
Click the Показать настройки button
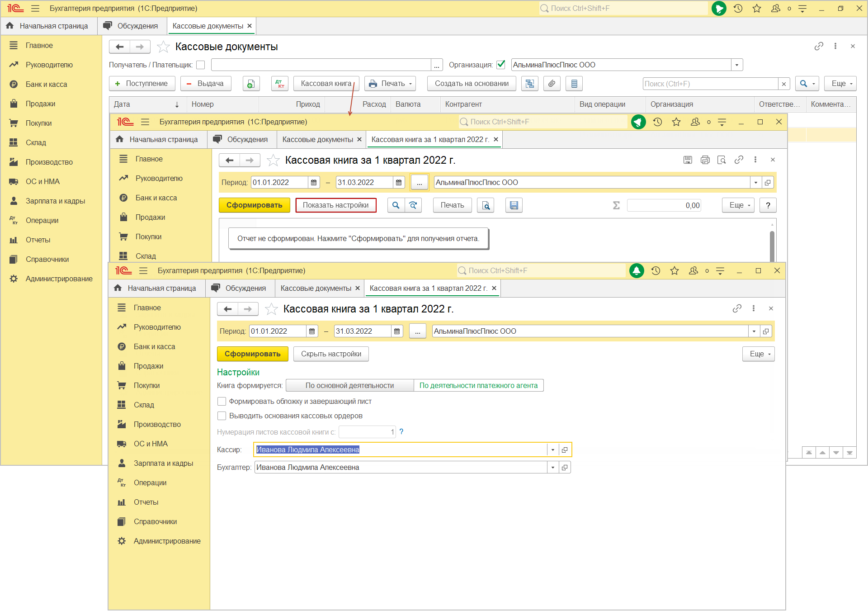click(335, 205)
